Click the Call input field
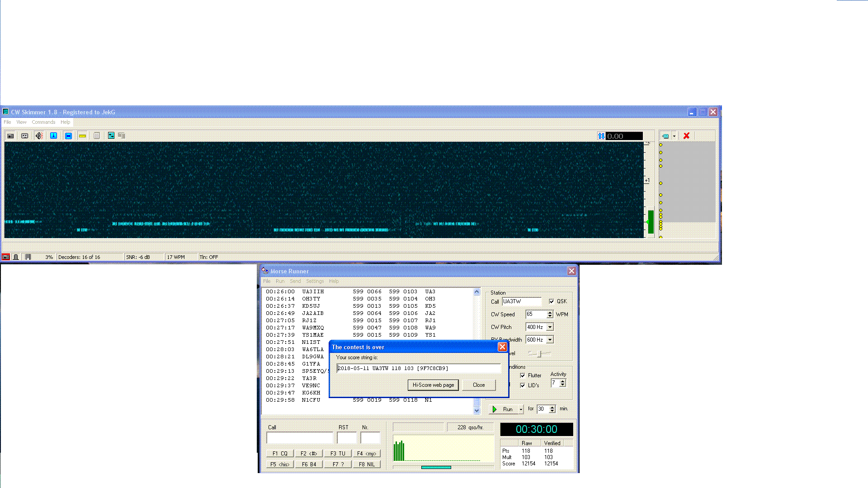868x488 pixels. click(x=299, y=437)
